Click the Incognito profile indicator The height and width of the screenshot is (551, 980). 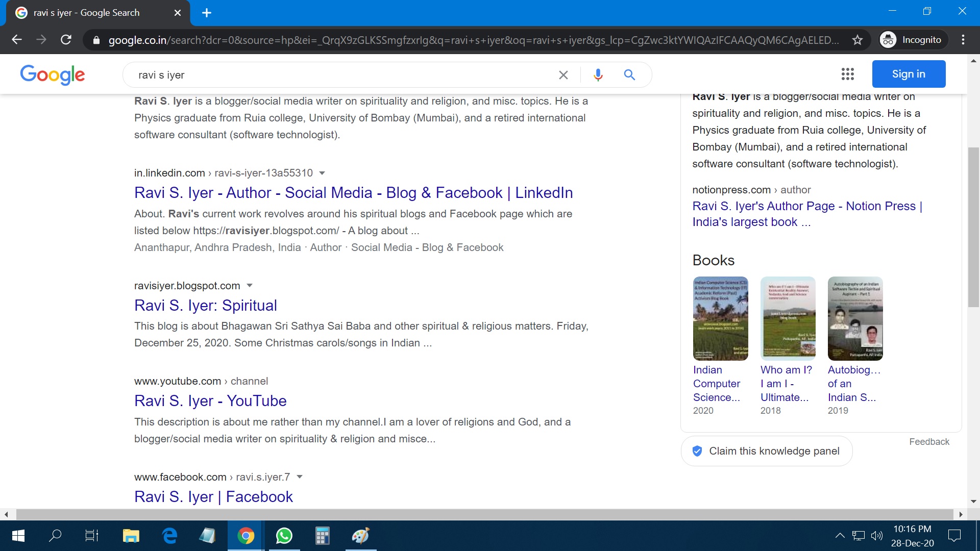tap(913, 39)
